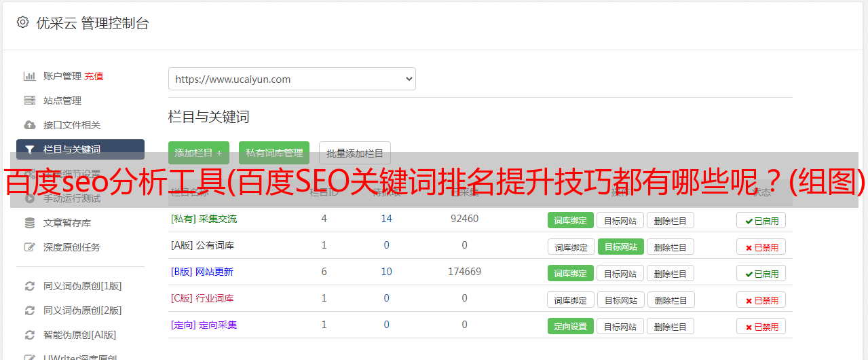
Task: Toggle 已禁用 status for 定向采集
Action: (761, 326)
